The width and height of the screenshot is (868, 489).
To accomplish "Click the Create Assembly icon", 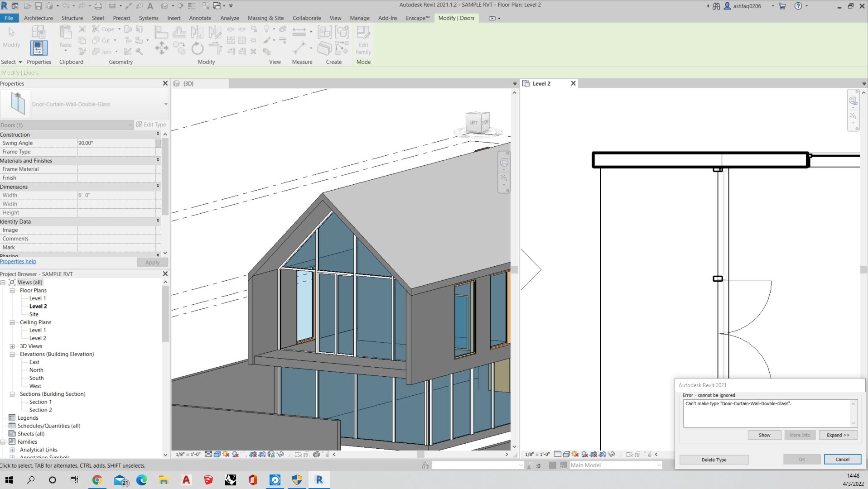I will tap(324, 32).
